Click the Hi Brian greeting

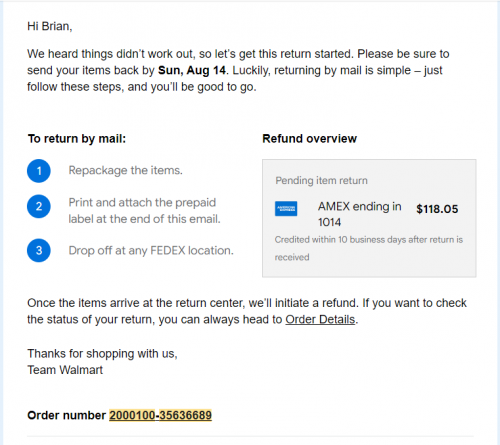[50, 26]
